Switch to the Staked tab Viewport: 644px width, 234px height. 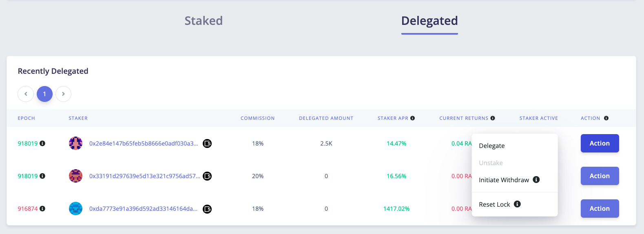(204, 21)
